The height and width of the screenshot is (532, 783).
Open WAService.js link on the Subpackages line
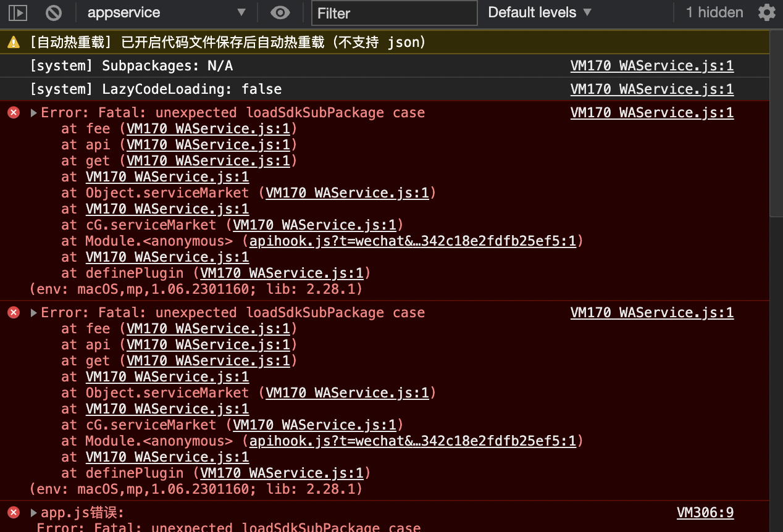[652, 65]
